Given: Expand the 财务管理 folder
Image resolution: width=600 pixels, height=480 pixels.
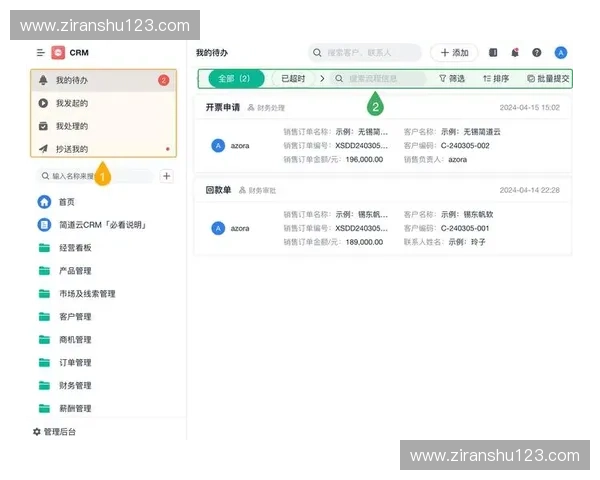Looking at the screenshot, I should (x=65, y=385).
